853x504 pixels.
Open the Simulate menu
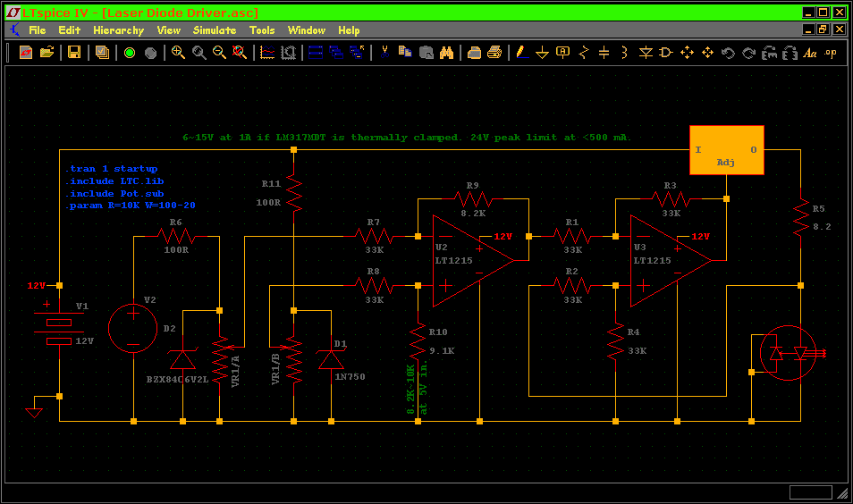click(x=215, y=30)
